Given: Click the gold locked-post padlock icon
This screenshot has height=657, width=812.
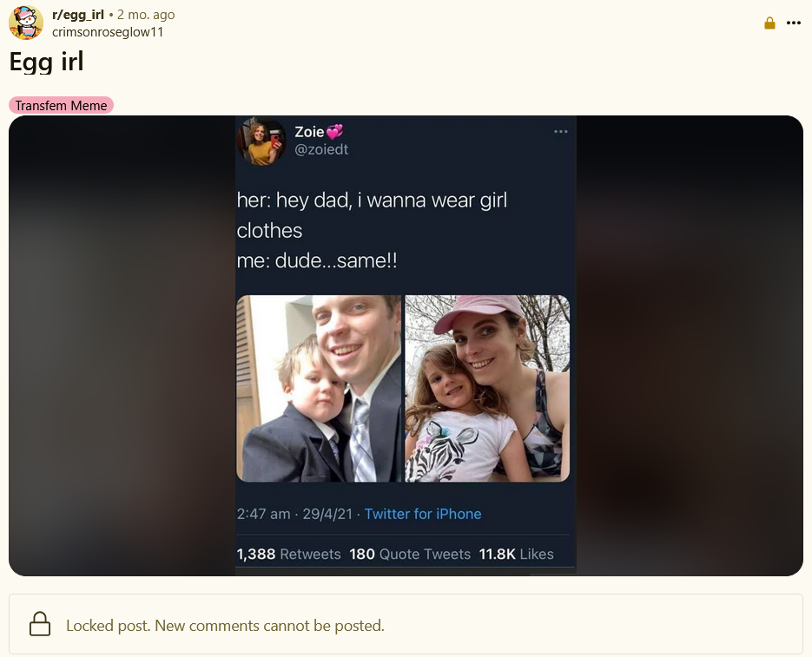Looking at the screenshot, I should (769, 23).
